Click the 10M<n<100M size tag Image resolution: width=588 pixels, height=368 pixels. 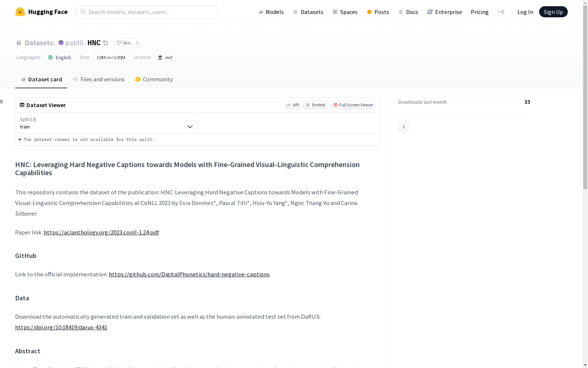click(x=111, y=57)
